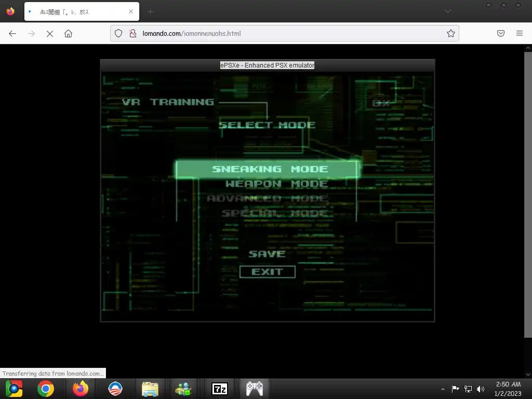This screenshot has height=399, width=532.
Task: Open the network tray icon
Action: (x=468, y=389)
